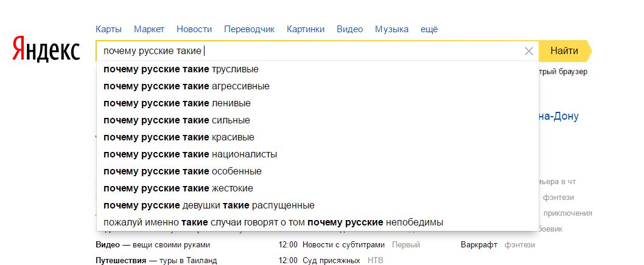644x265 pixels.
Task: Click the Yandex logo
Action: coord(46,50)
